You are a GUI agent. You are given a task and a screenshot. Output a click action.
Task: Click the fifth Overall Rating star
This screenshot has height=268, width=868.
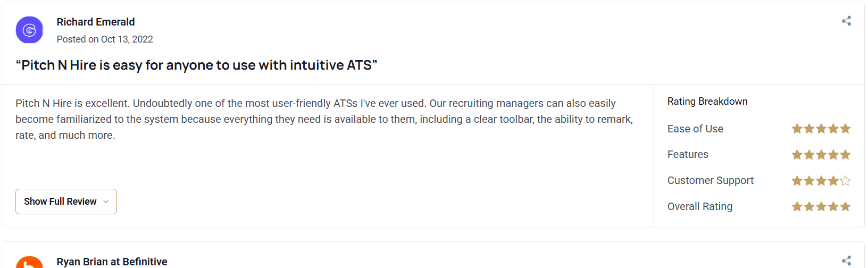click(846, 206)
